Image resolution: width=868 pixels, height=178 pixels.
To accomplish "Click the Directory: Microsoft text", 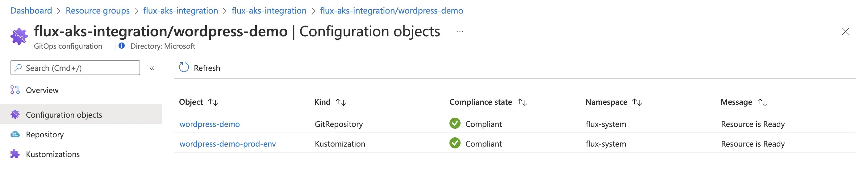I will (163, 46).
